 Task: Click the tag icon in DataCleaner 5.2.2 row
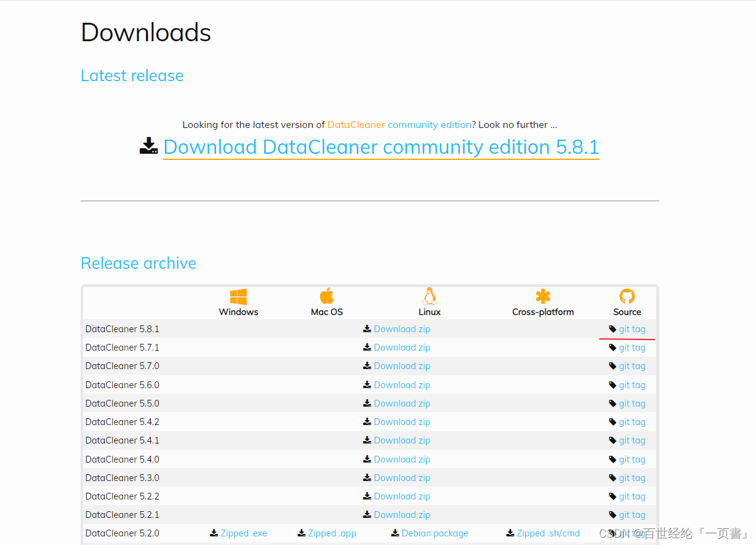(613, 496)
